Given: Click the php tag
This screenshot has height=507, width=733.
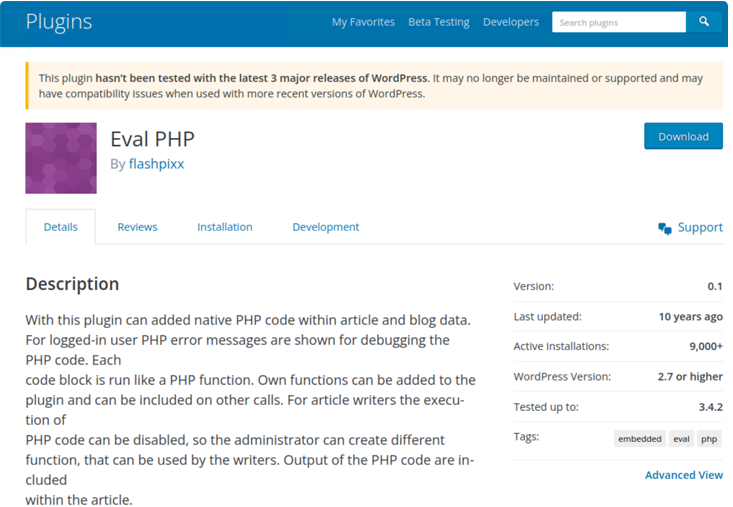Looking at the screenshot, I should coord(709,439).
